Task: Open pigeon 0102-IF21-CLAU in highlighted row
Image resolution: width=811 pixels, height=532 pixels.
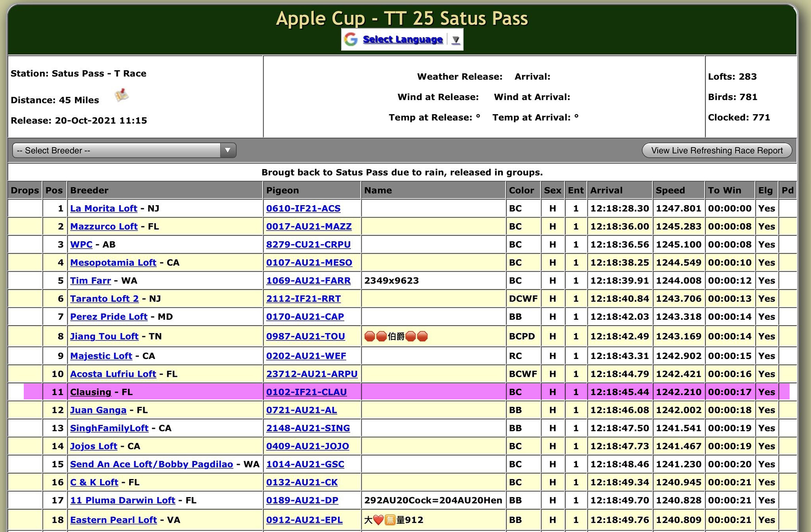Action: 306,392
